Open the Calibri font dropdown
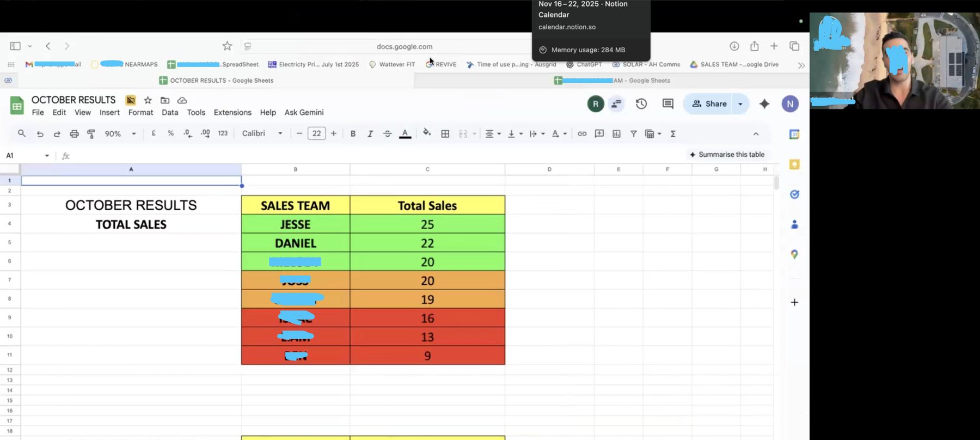This screenshot has height=440, width=980. point(262,133)
